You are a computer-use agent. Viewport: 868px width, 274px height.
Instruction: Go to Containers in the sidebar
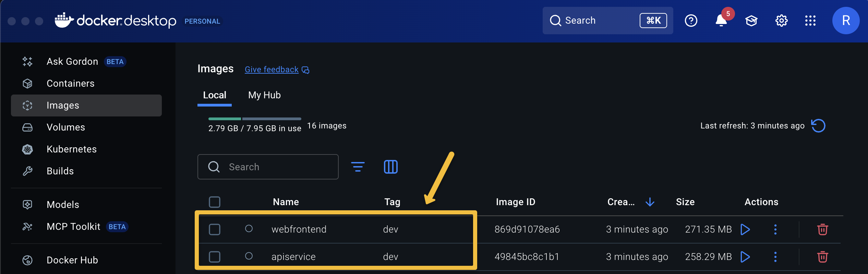click(x=70, y=84)
